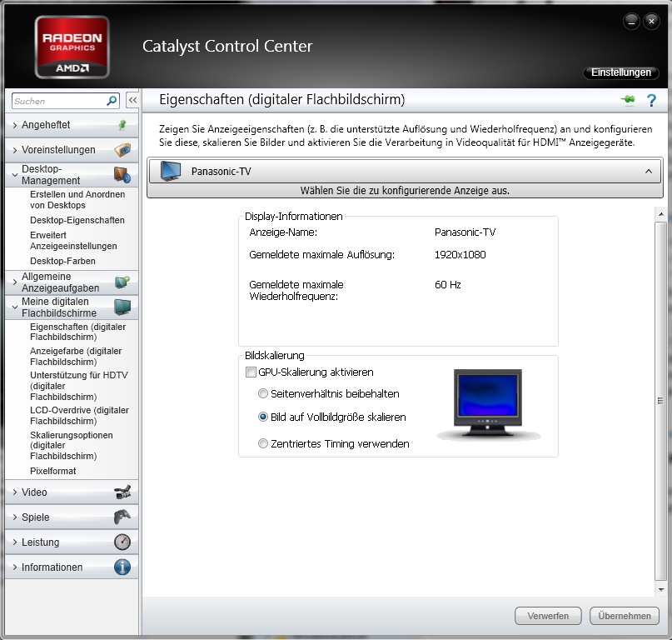Screen dimensions: 672x640
Task: Click the Leistung gauge icon
Action: [x=122, y=542]
